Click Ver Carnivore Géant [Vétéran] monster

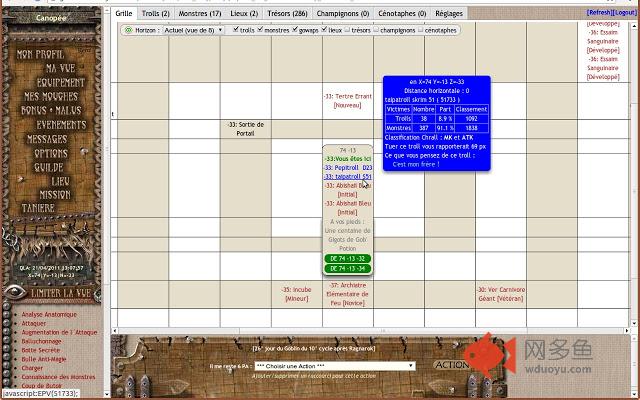[x=501, y=294]
